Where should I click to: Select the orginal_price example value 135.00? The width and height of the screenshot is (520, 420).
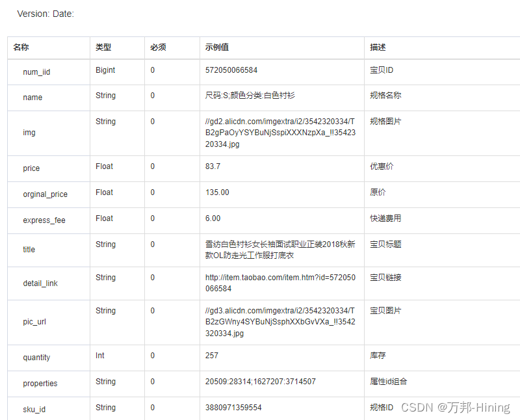[x=214, y=192]
